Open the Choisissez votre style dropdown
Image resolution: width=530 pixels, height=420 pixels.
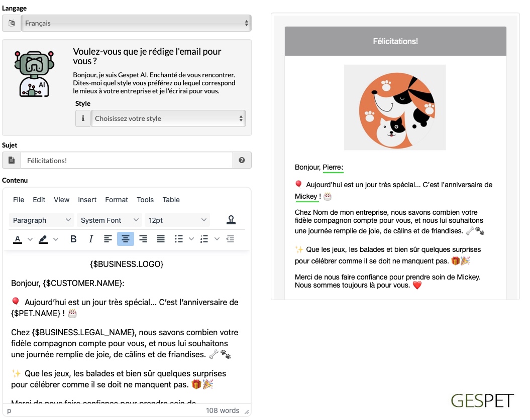pyautogui.click(x=168, y=118)
